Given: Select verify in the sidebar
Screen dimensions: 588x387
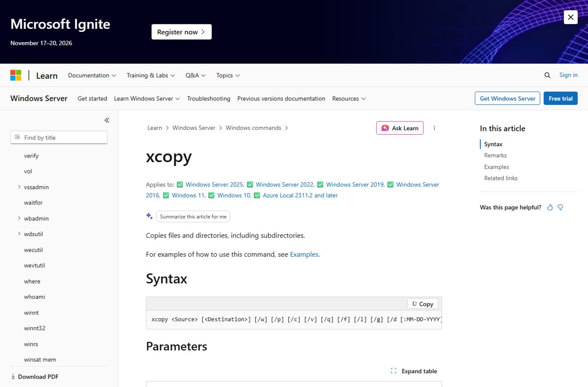Looking at the screenshot, I should (x=31, y=156).
